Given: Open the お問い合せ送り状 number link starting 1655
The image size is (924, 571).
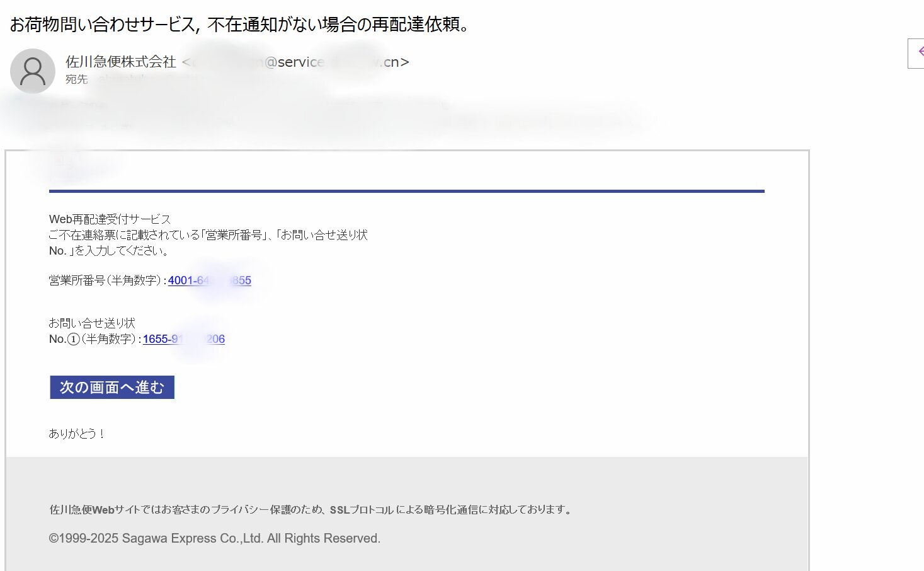Looking at the screenshot, I should point(184,339).
